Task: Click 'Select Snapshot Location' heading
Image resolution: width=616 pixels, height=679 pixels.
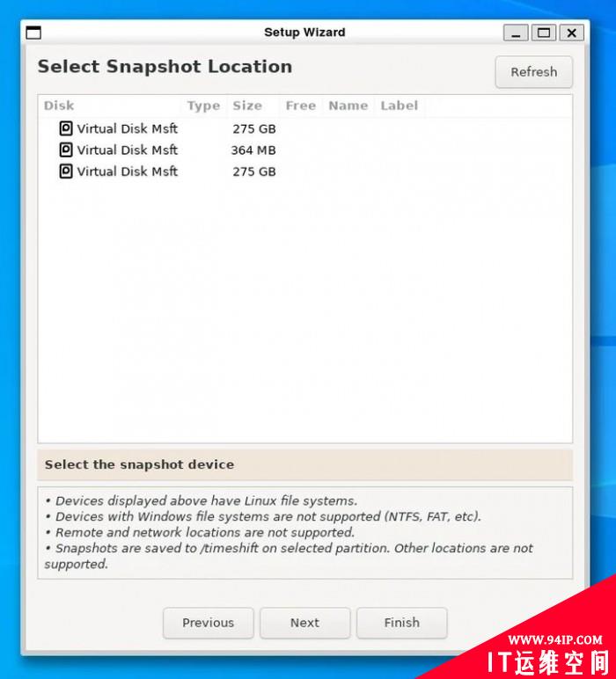Action: (x=165, y=67)
